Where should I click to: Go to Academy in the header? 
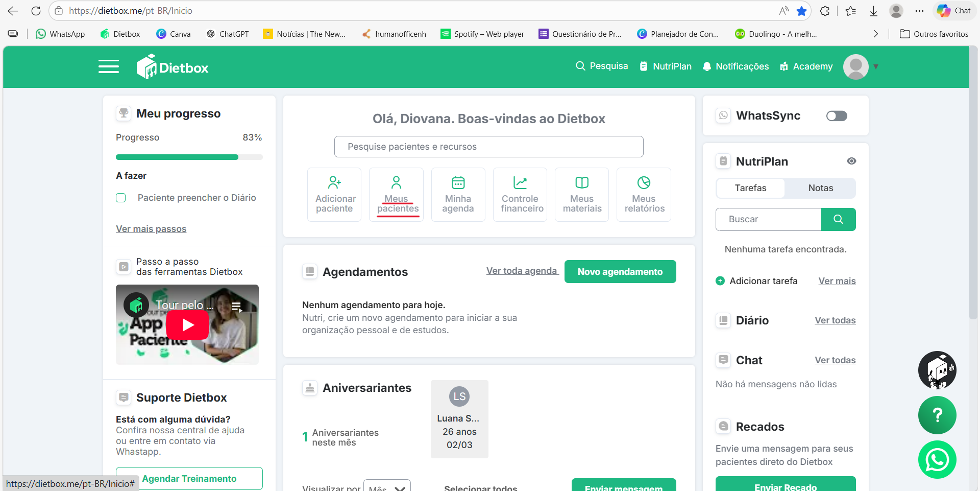(806, 66)
